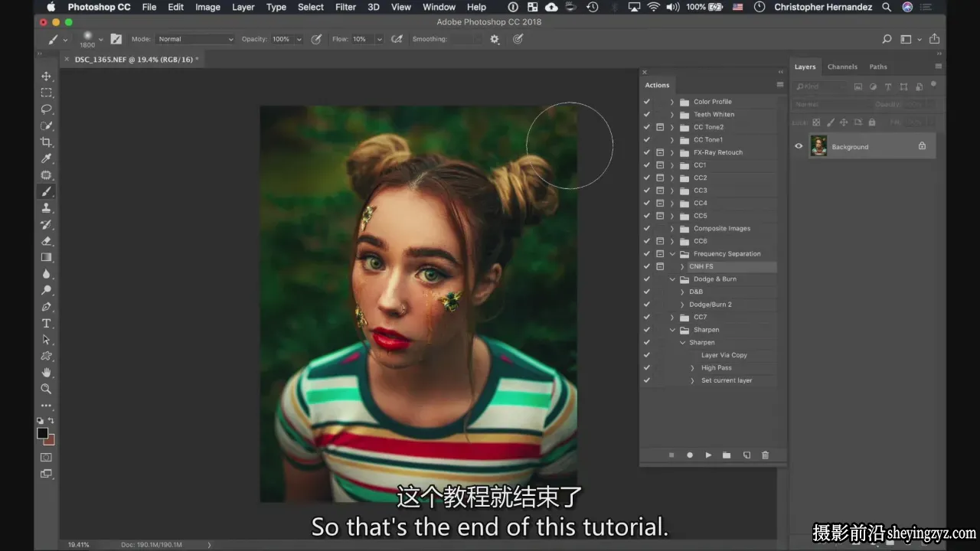Select the Pen tool
The width and height of the screenshot is (980, 551).
(47, 307)
